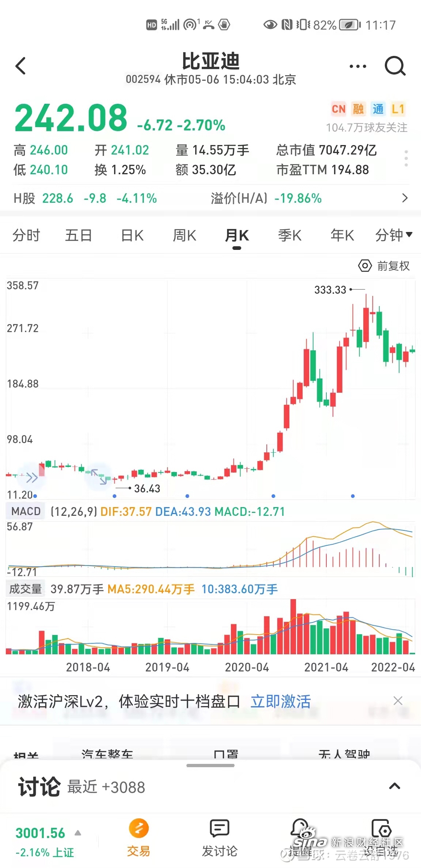
Task: Open the 分钟 interval dropdown
Action: pyautogui.click(x=394, y=235)
